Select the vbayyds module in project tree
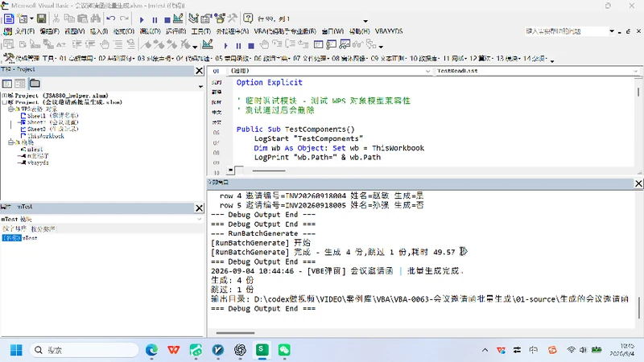This screenshot has height=362, width=644. click(x=38, y=162)
